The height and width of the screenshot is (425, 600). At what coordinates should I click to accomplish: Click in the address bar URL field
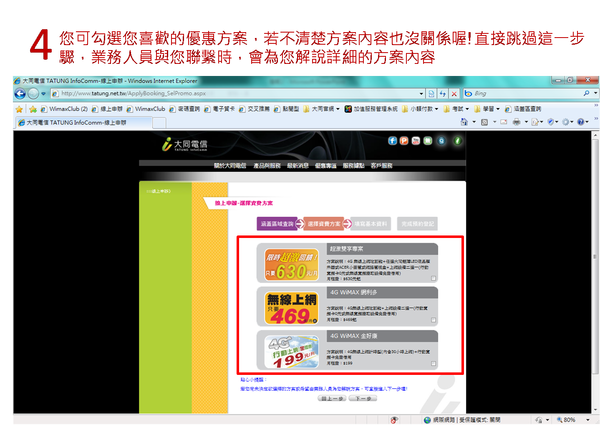click(x=235, y=93)
